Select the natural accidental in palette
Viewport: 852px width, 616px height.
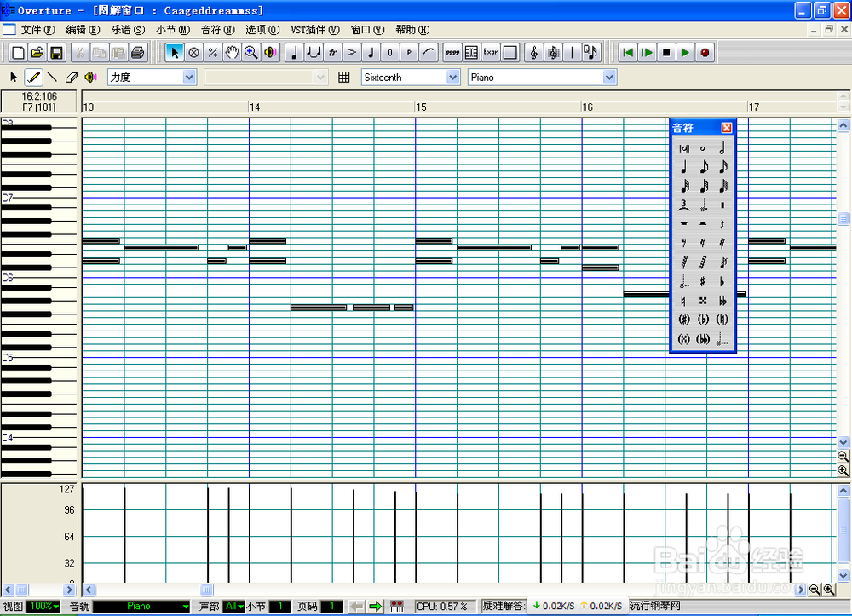point(684,301)
